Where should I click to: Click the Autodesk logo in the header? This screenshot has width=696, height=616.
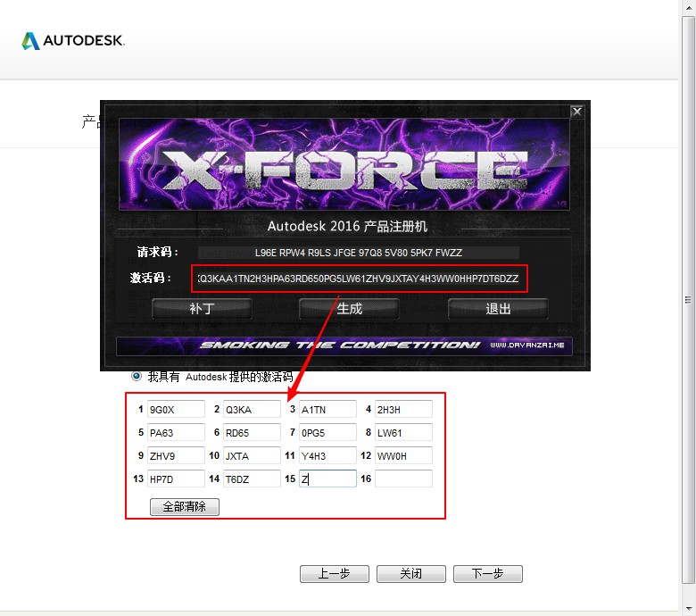click(x=73, y=41)
